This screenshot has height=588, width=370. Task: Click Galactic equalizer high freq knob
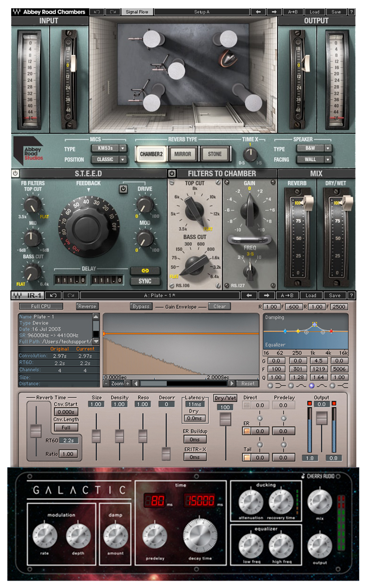pyautogui.click(x=281, y=546)
